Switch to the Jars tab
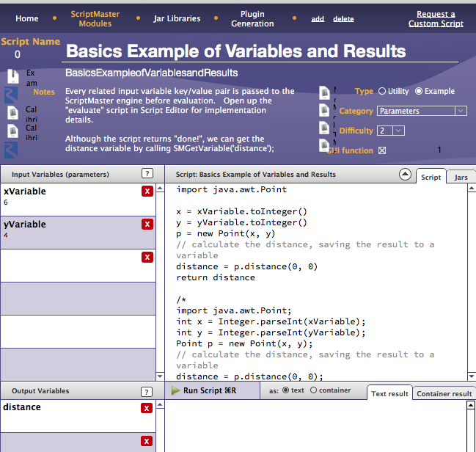 (461, 177)
